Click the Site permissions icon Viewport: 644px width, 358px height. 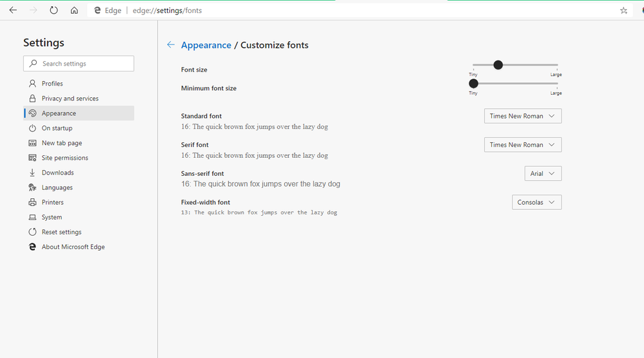tap(32, 158)
